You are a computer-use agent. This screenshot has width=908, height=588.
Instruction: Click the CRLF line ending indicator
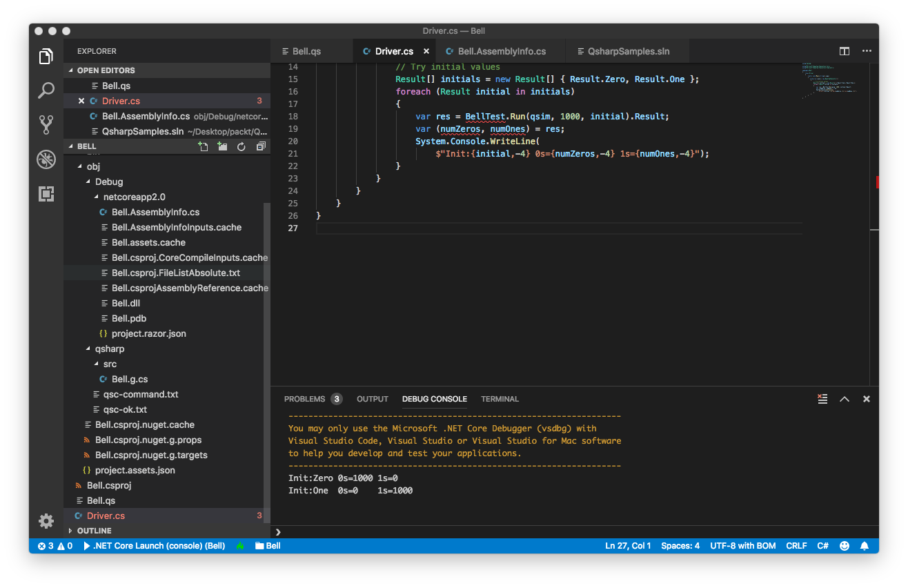pyautogui.click(x=796, y=546)
